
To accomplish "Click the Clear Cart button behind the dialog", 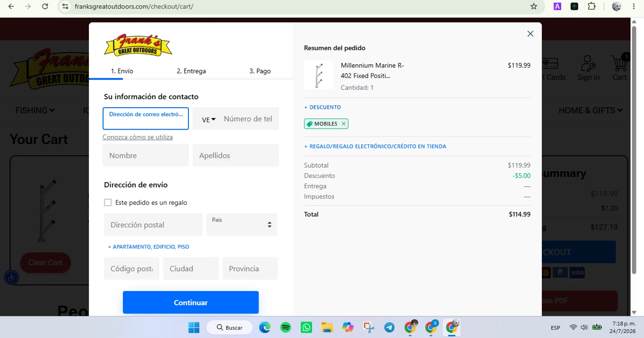I will (46, 263).
